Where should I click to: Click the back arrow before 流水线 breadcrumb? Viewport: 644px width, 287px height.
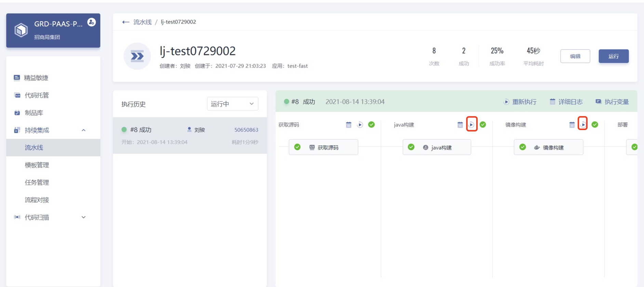point(125,22)
